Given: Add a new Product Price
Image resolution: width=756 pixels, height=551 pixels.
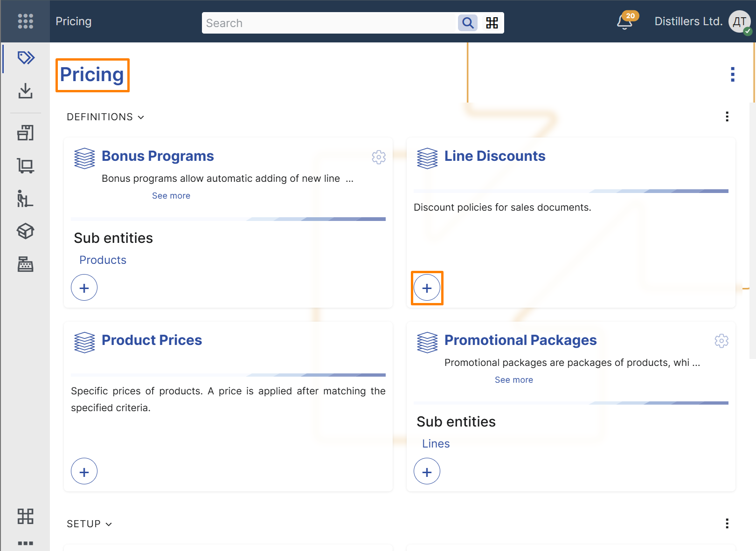Looking at the screenshot, I should pyautogui.click(x=84, y=471).
